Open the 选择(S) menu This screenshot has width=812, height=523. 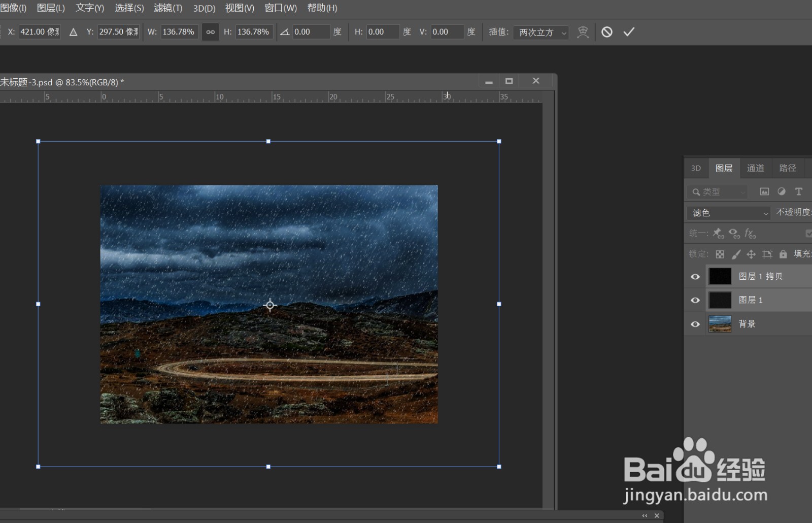(x=129, y=8)
